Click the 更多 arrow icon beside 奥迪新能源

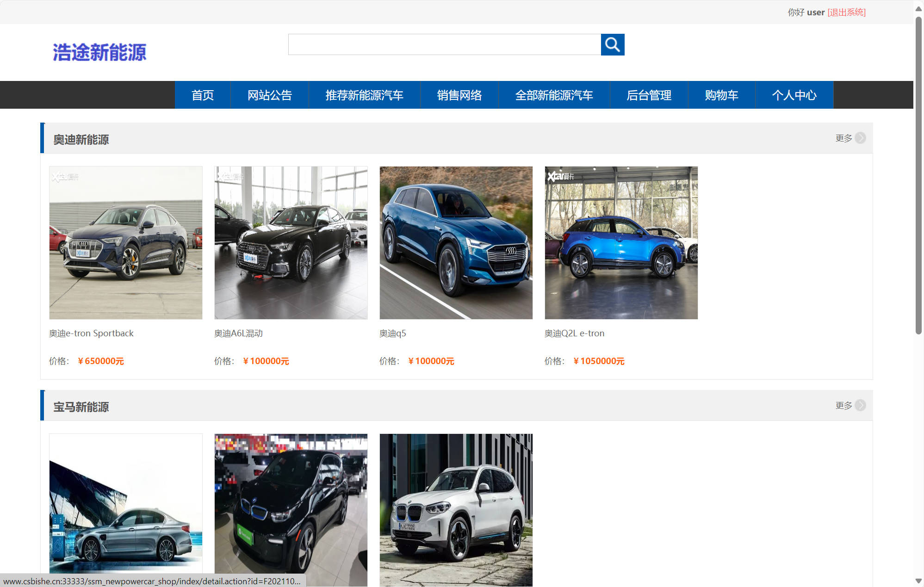pyautogui.click(x=860, y=138)
